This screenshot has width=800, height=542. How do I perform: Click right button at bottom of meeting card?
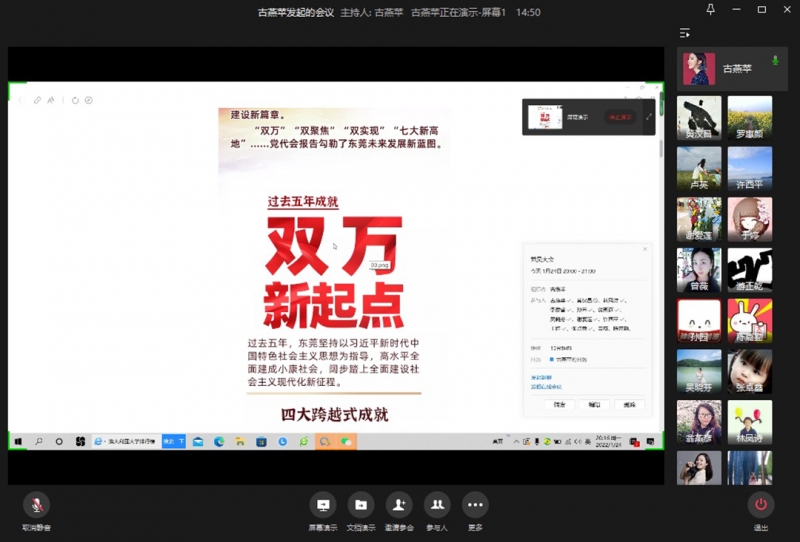[x=629, y=405]
